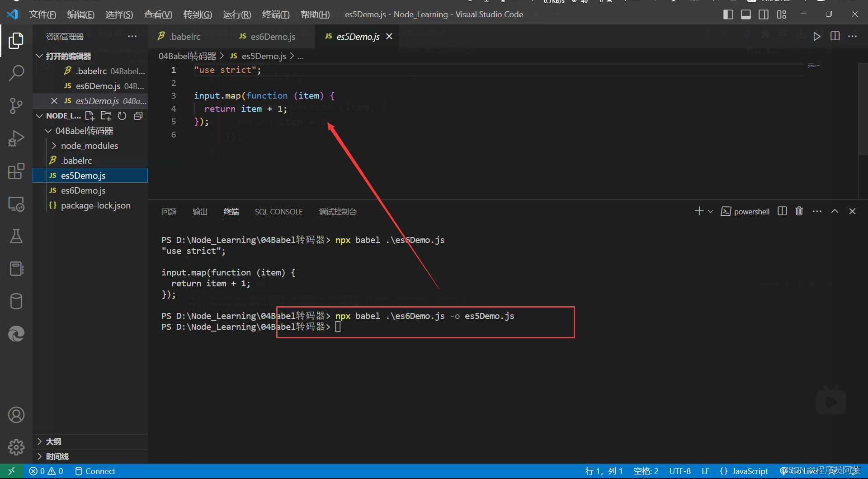The height and width of the screenshot is (479, 868).
Task: Collapse the 04Babel转码器 folder
Action: (x=48, y=131)
